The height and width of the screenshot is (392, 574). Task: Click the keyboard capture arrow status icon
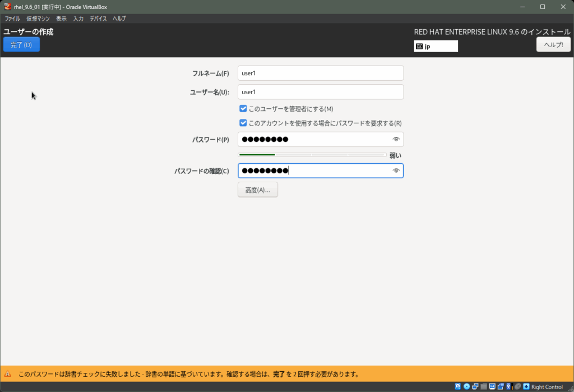click(526, 386)
